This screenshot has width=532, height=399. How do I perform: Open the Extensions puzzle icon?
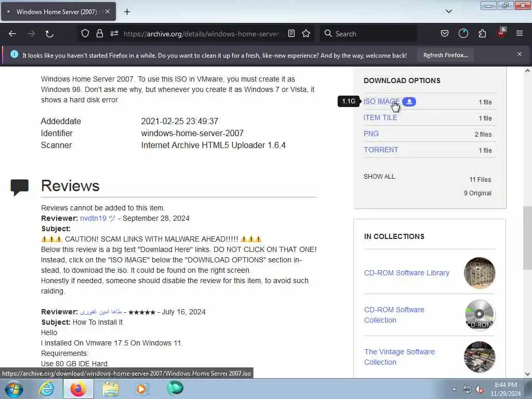click(x=482, y=33)
